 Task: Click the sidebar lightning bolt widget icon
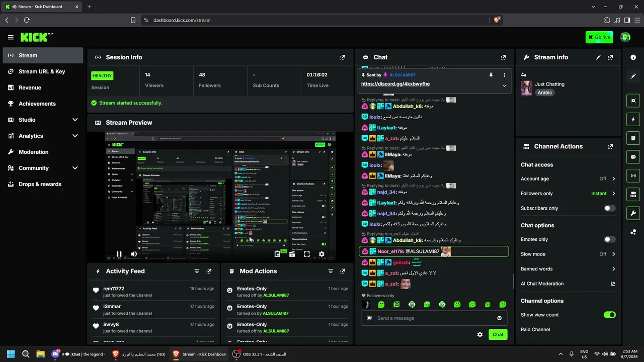633,120
